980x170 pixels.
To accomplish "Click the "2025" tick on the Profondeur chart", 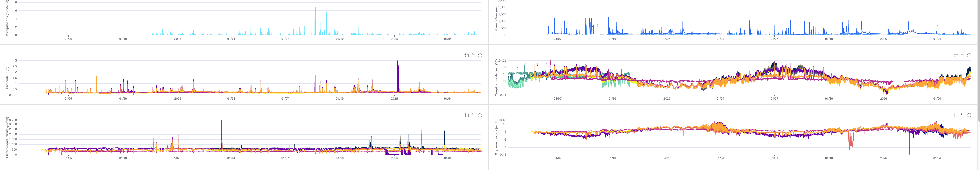I will pyautogui.click(x=178, y=99).
